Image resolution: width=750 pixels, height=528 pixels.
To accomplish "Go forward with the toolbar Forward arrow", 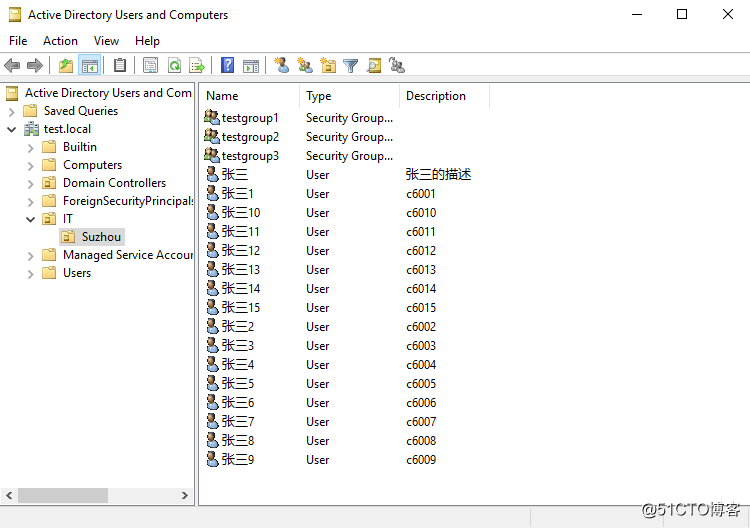I will tap(34, 65).
